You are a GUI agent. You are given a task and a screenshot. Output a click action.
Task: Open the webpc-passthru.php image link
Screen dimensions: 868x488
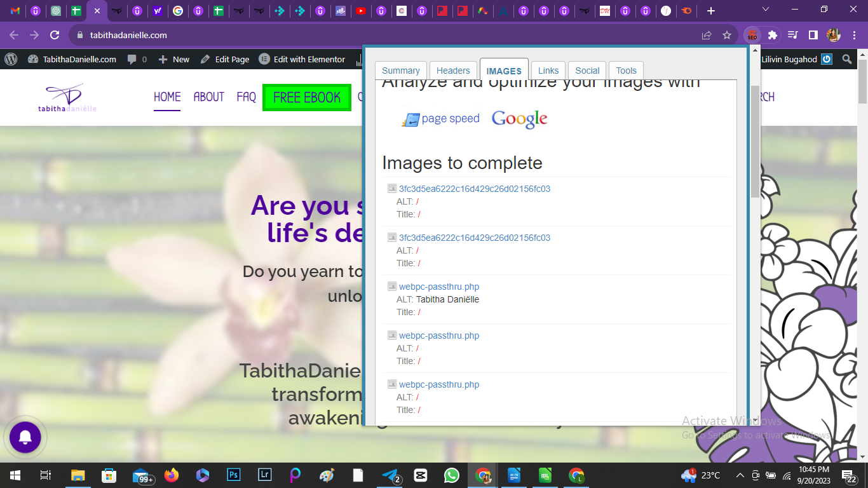438,287
